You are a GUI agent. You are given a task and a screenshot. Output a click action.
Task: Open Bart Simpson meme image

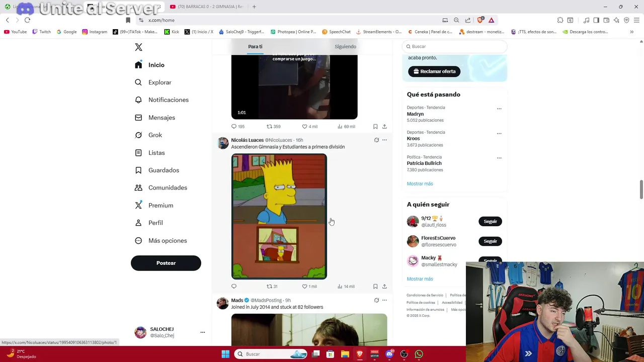279,216
